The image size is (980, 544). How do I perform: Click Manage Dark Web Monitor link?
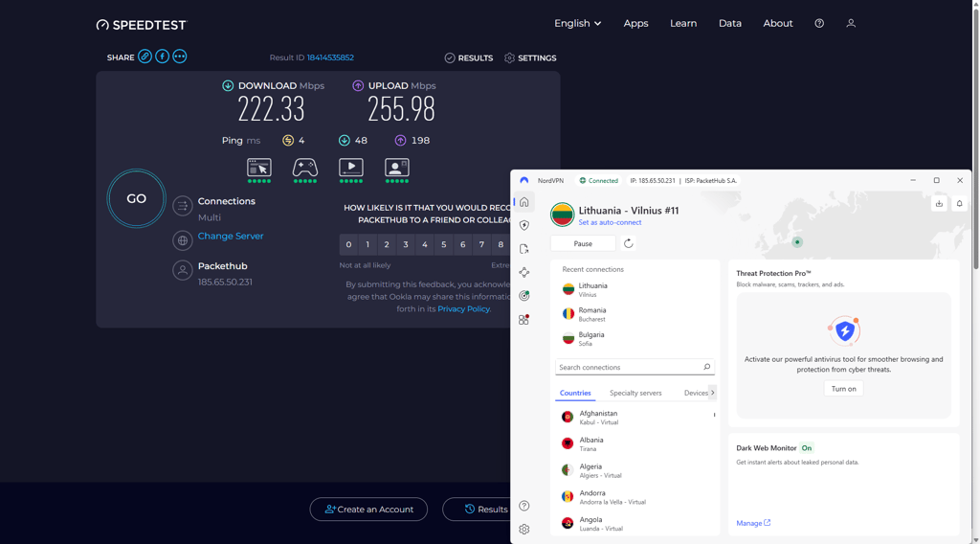coord(753,523)
